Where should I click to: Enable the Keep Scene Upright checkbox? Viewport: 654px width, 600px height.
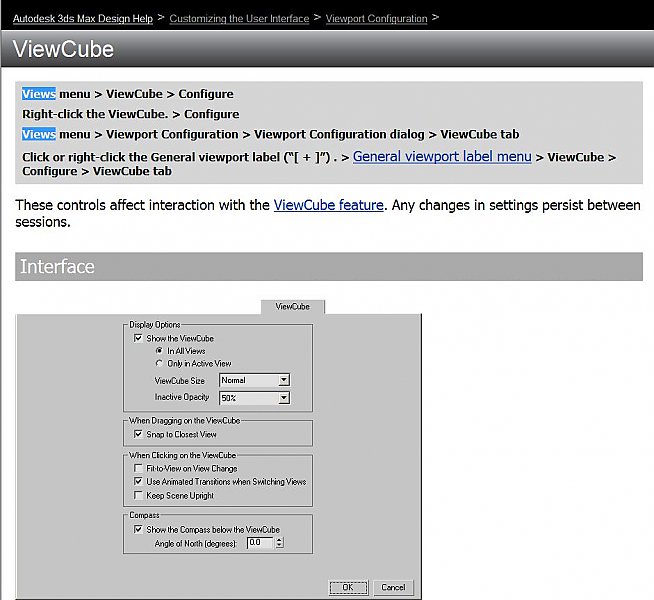(138, 495)
